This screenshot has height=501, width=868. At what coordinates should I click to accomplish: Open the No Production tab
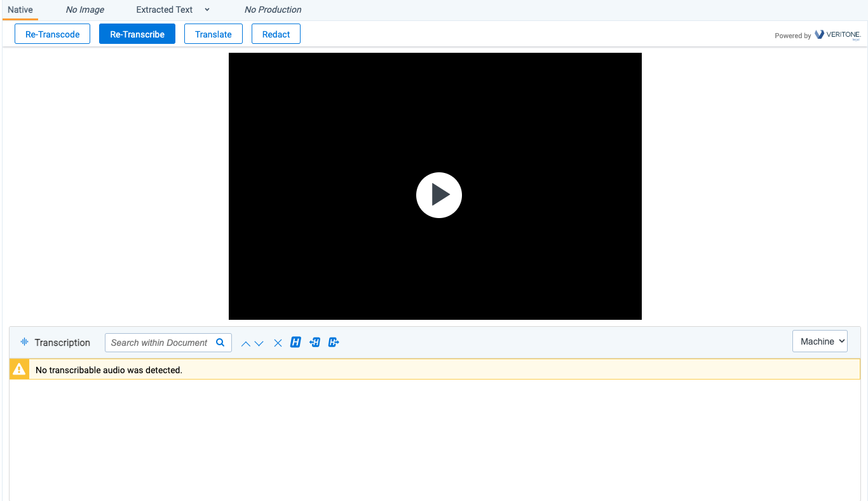click(x=273, y=10)
